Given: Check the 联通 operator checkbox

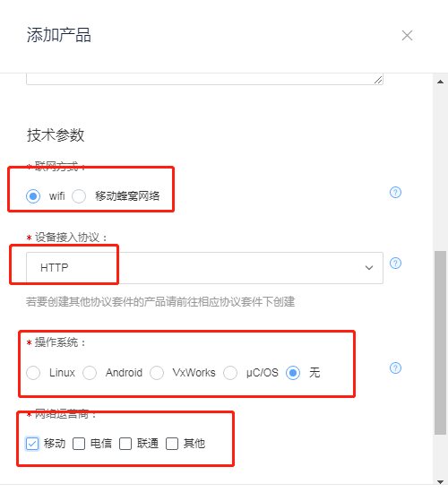Looking at the screenshot, I should (125, 444).
